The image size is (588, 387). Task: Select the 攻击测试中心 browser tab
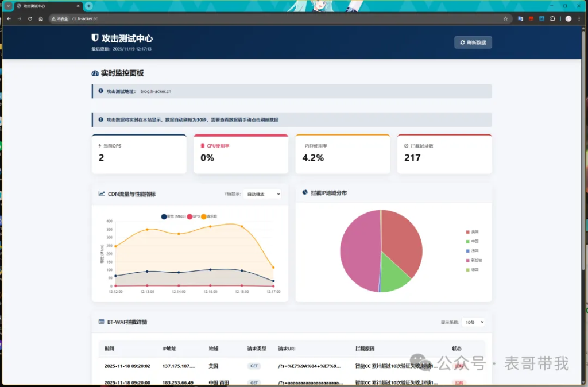click(x=46, y=6)
